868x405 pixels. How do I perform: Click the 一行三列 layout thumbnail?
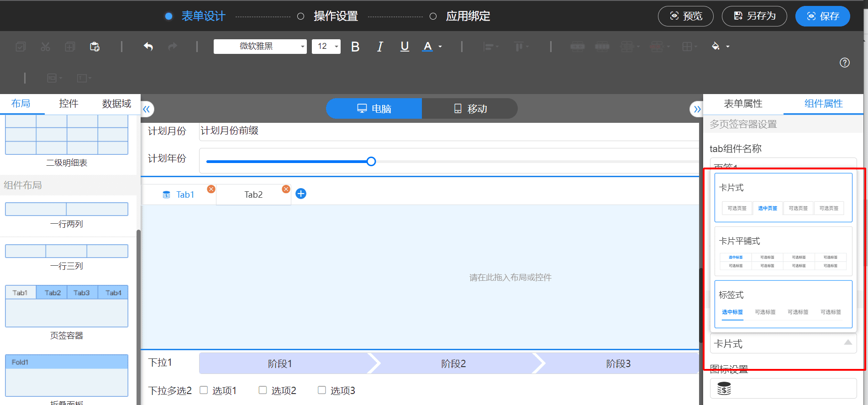pyautogui.click(x=67, y=251)
